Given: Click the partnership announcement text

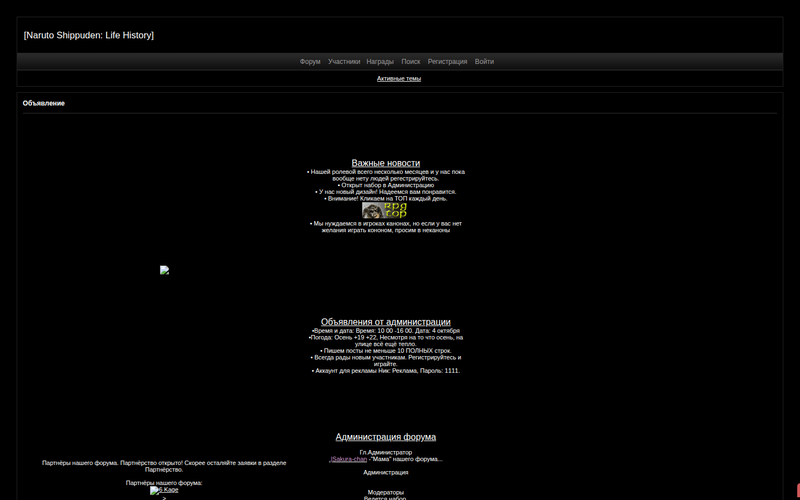Looking at the screenshot, I should coord(164,466).
